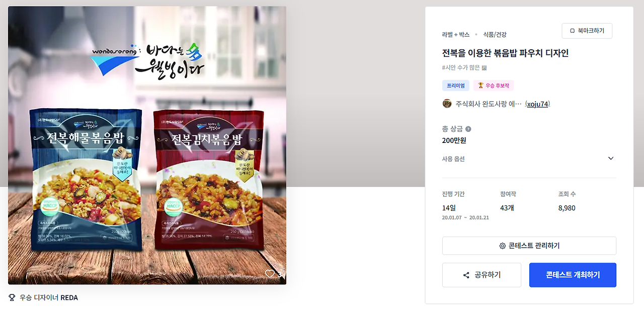Click the small icon after #시안 수가 많은
The width and height of the screenshot is (644, 309).
484,67
